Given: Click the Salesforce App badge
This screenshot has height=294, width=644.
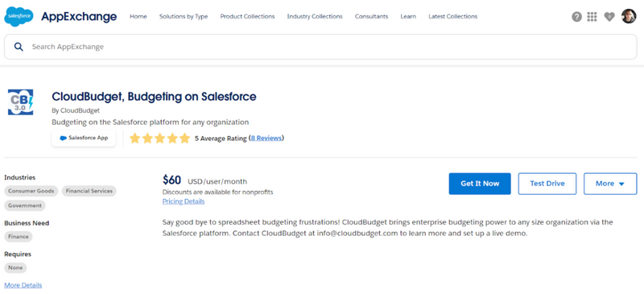Looking at the screenshot, I should point(84,139).
